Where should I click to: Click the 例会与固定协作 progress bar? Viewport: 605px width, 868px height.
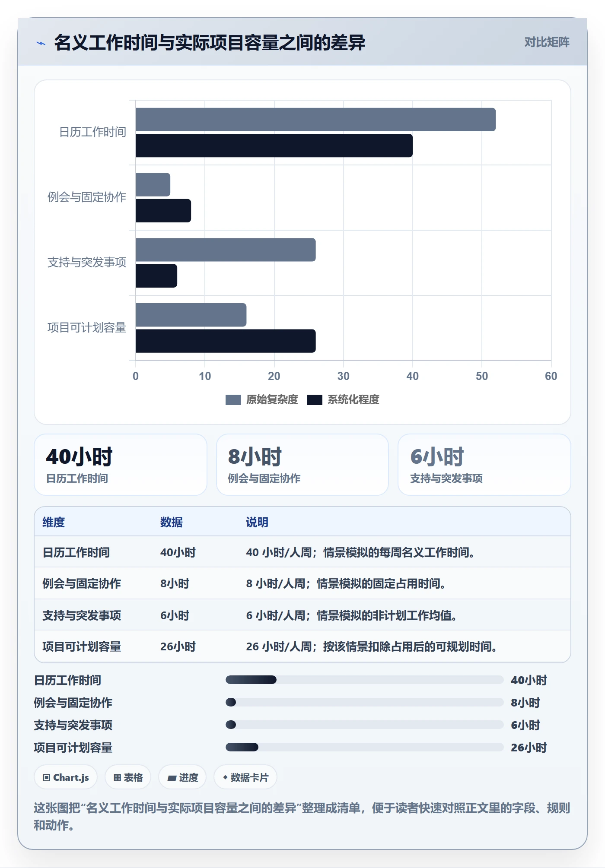coord(364,702)
